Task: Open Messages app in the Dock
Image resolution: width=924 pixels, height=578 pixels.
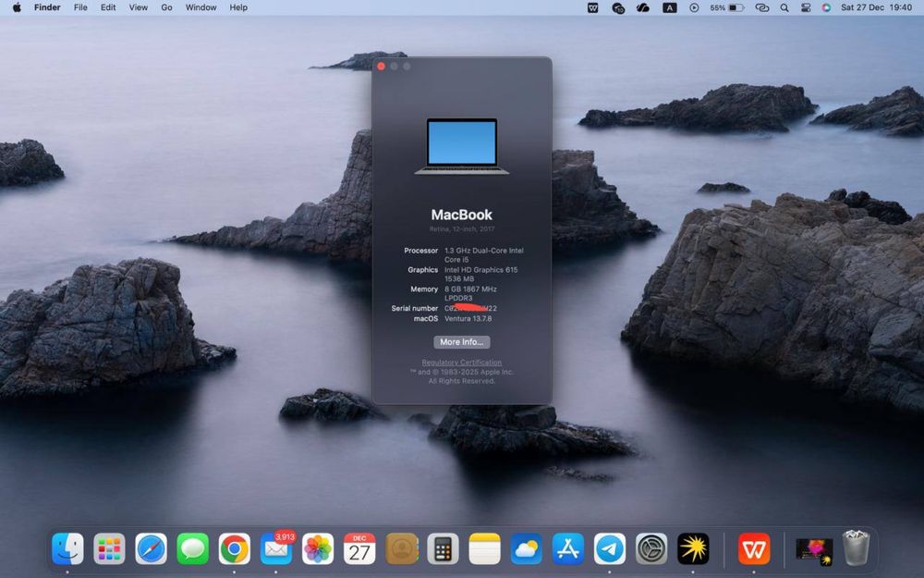Action: pyautogui.click(x=193, y=548)
